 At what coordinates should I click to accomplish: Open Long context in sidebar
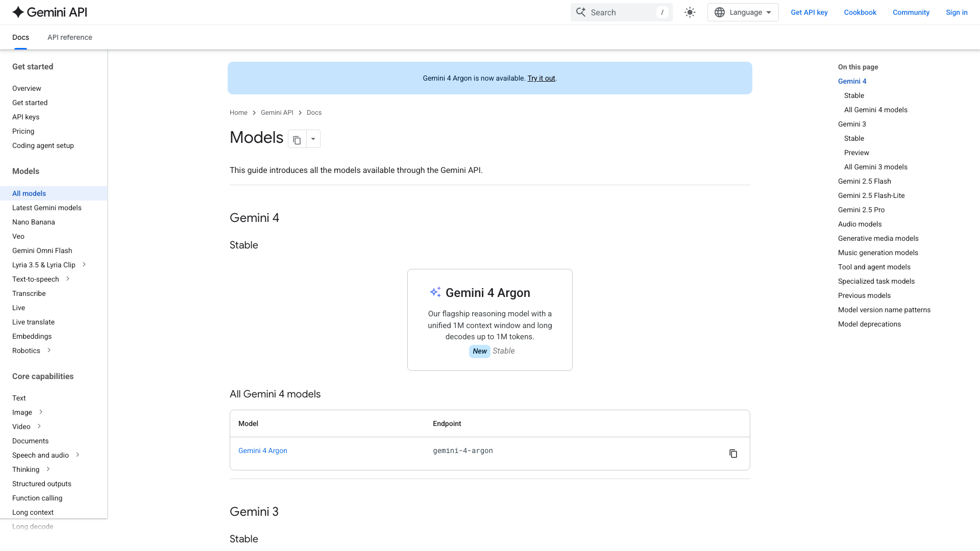(x=33, y=512)
